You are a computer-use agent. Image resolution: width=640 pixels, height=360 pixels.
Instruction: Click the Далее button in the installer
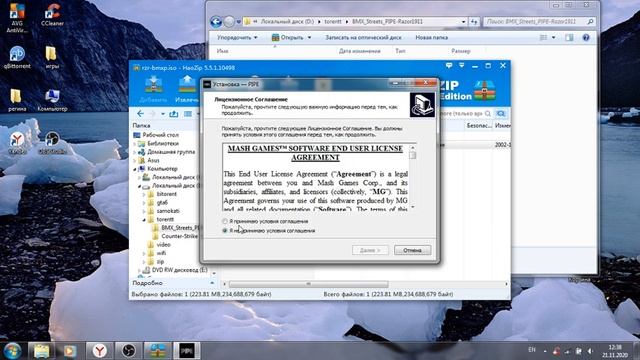click(370, 250)
